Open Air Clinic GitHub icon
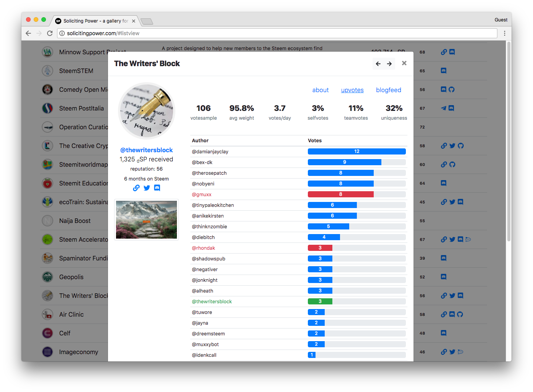The image size is (533, 392). [460, 314]
